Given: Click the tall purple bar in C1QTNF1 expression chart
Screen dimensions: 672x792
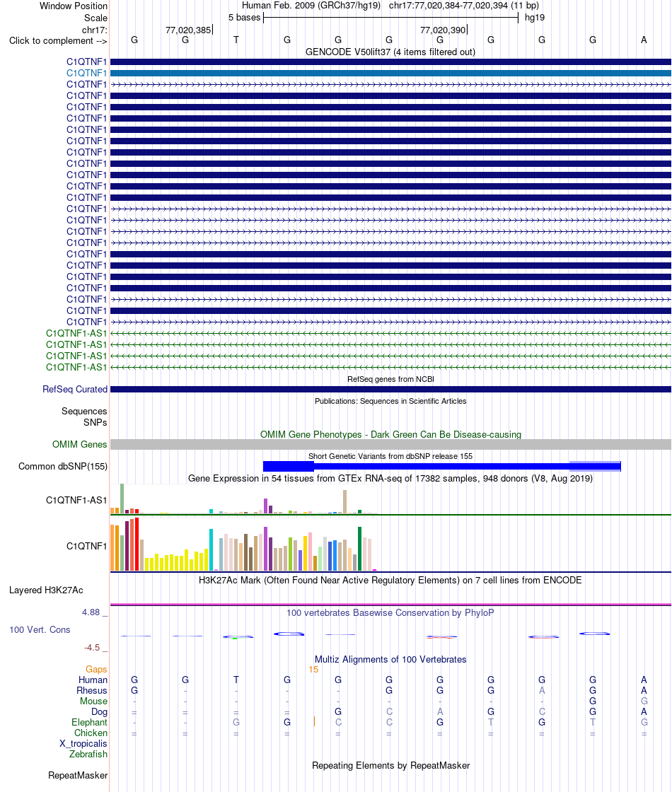Looking at the screenshot, I should (x=266, y=549).
